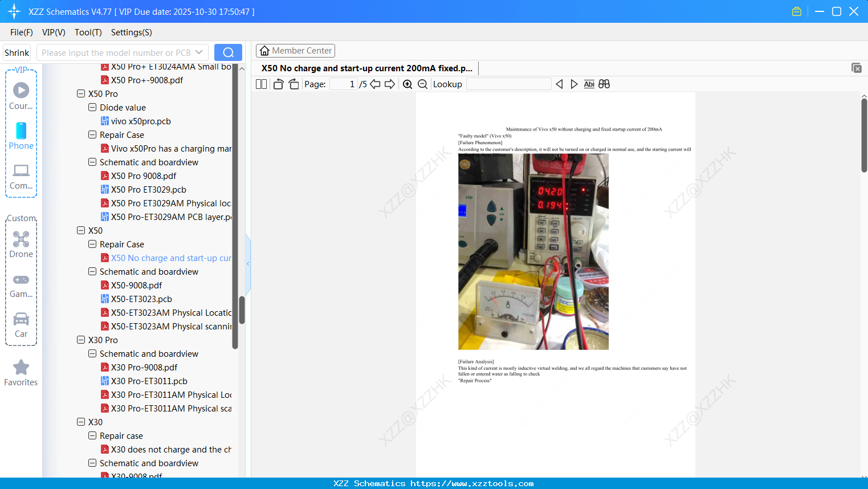Go to previous page arrow
This screenshot has height=489, width=868.
pos(375,84)
